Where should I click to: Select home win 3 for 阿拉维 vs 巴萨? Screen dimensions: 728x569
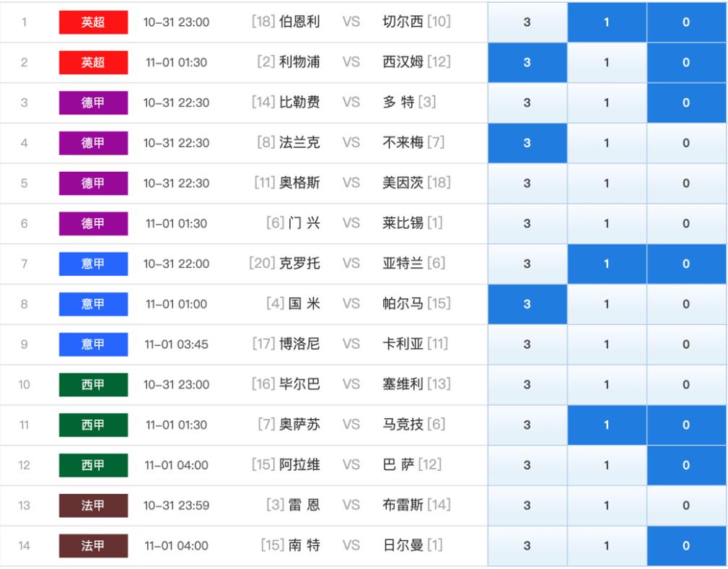coord(527,466)
